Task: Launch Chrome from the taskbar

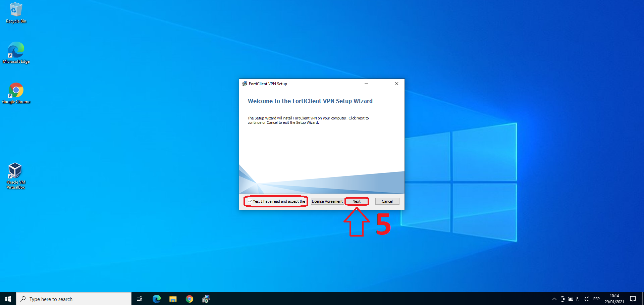Action: click(x=190, y=299)
